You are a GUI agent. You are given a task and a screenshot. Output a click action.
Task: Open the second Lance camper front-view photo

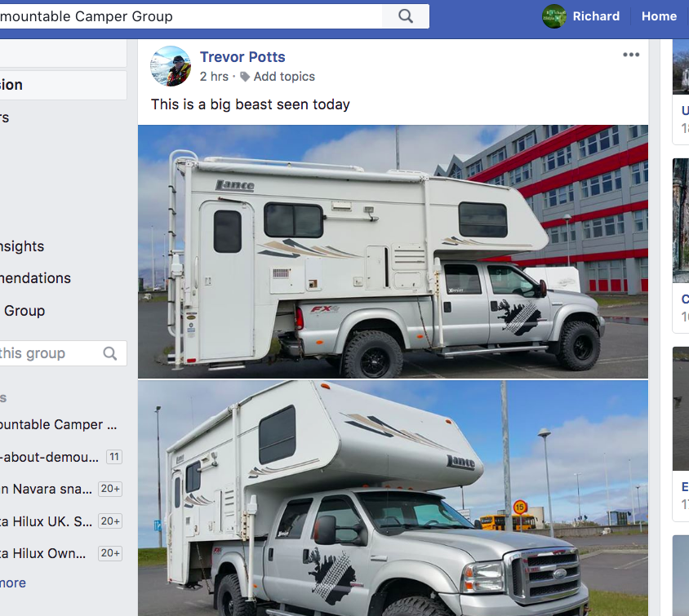click(393, 499)
